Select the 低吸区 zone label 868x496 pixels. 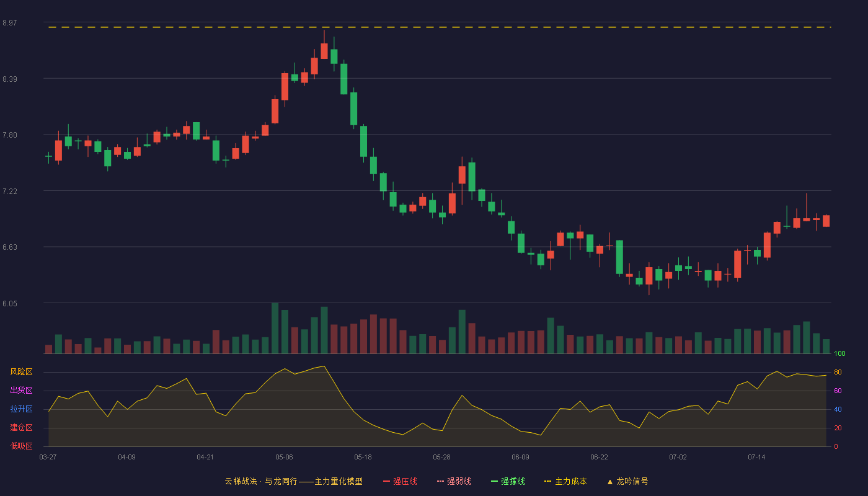pyautogui.click(x=21, y=446)
